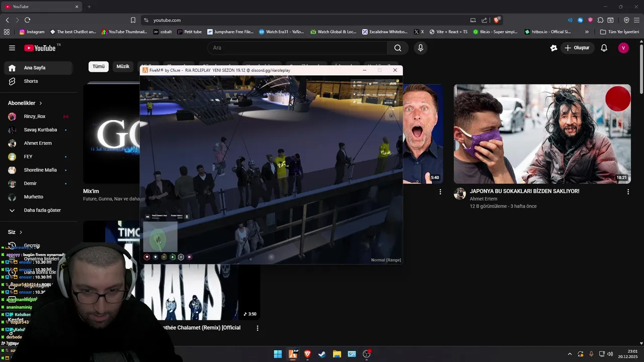The width and height of the screenshot is (644, 362).
Task: Open Murhetto channel in sidebar
Action: tap(38, 197)
